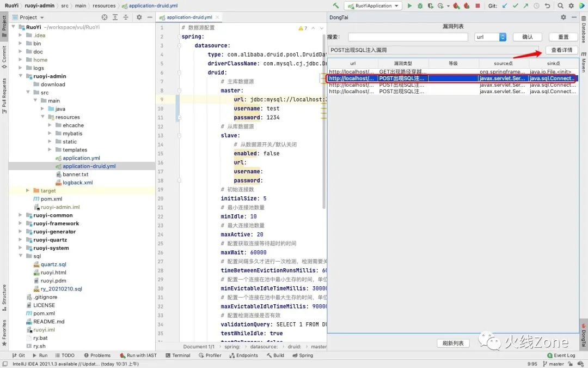
Task: Click the 漏洞类型 column header
Action: (x=403, y=63)
